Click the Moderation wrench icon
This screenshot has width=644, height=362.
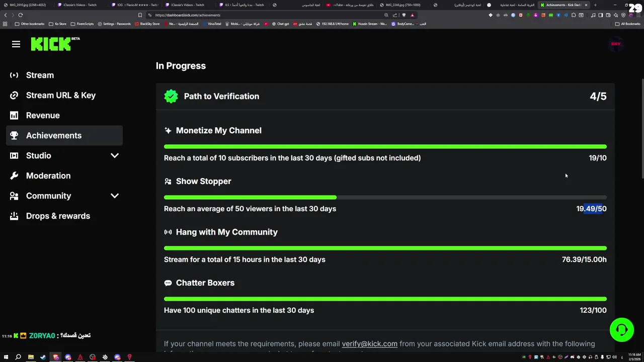[x=14, y=176]
